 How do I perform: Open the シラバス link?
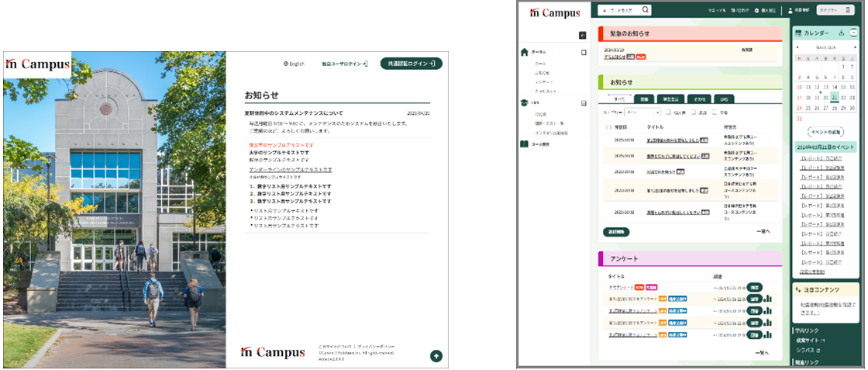click(x=807, y=351)
